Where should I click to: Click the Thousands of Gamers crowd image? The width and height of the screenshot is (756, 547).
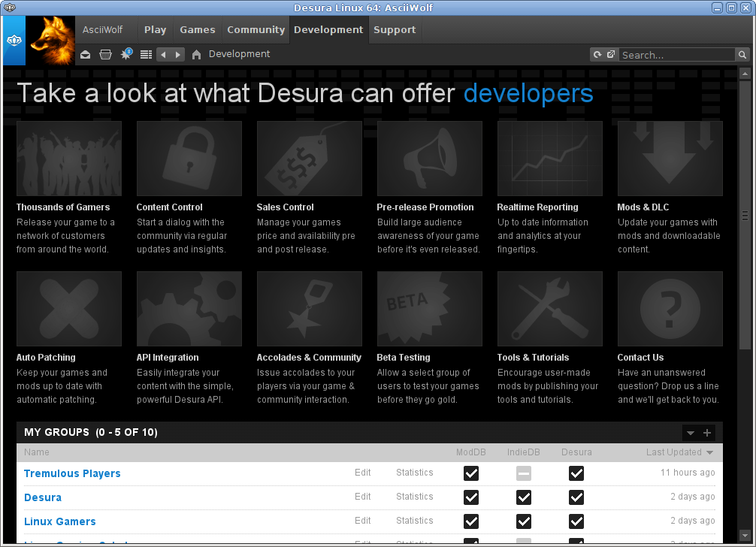[x=69, y=159]
